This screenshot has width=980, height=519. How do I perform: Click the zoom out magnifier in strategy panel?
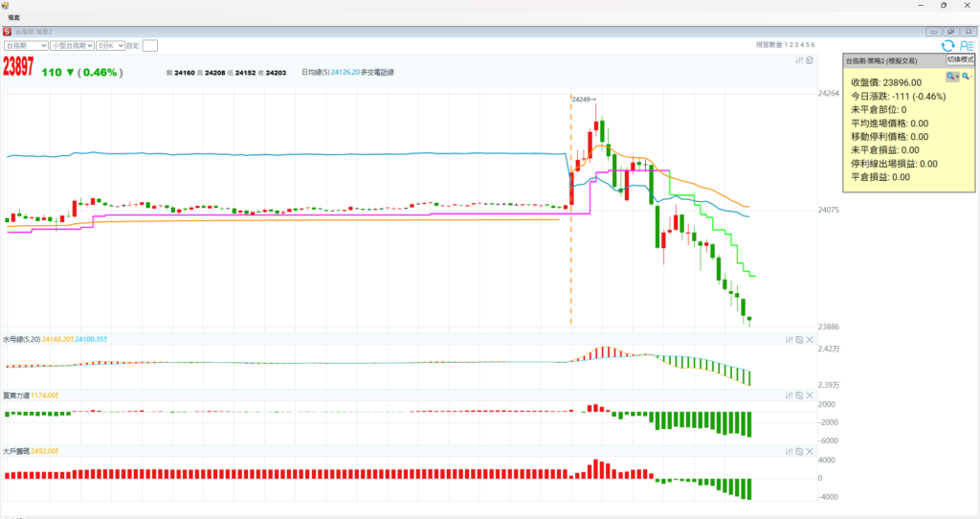pyautogui.click(x=966, y=76)
